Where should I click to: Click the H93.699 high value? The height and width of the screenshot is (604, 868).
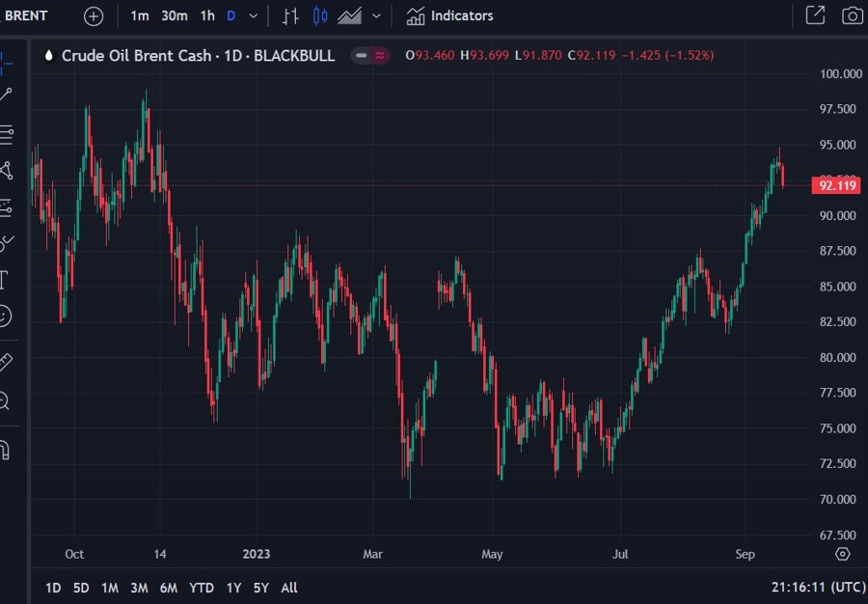[x=484, y=55]
